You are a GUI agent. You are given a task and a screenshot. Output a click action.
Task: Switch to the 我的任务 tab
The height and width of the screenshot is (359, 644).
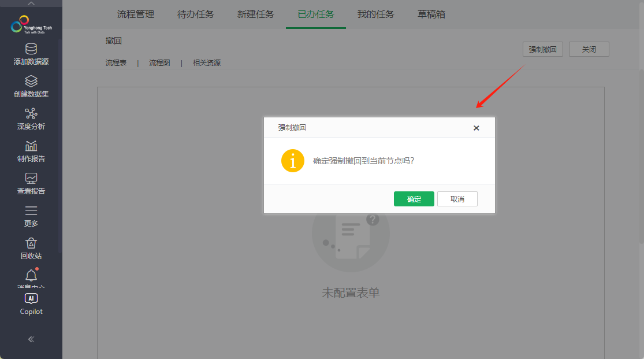[375, 14]
